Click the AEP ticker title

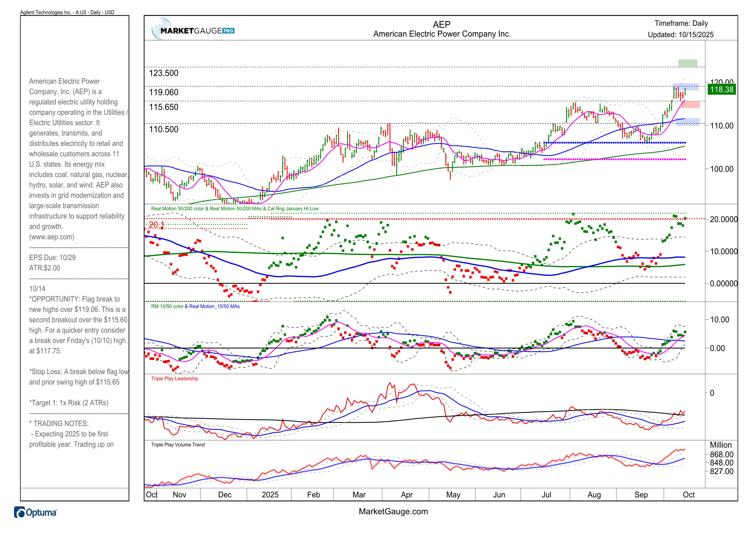tap(442, 24)
